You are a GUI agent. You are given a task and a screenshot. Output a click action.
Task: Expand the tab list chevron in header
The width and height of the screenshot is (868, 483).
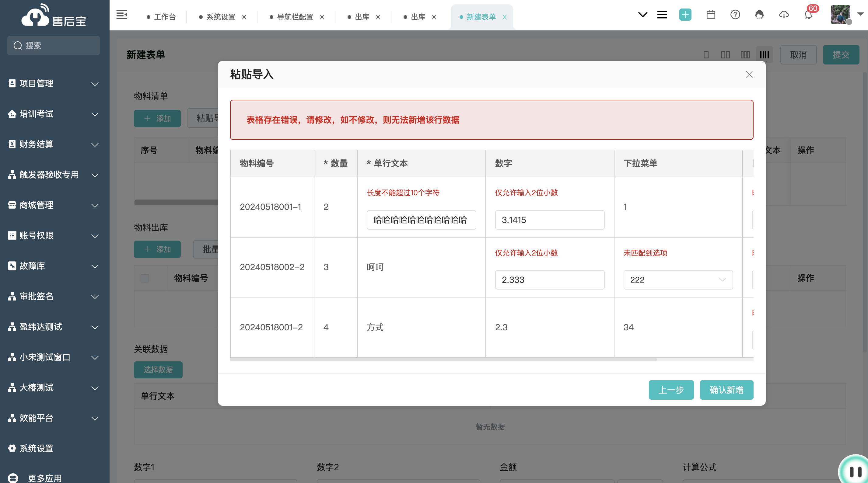(642, 15)
